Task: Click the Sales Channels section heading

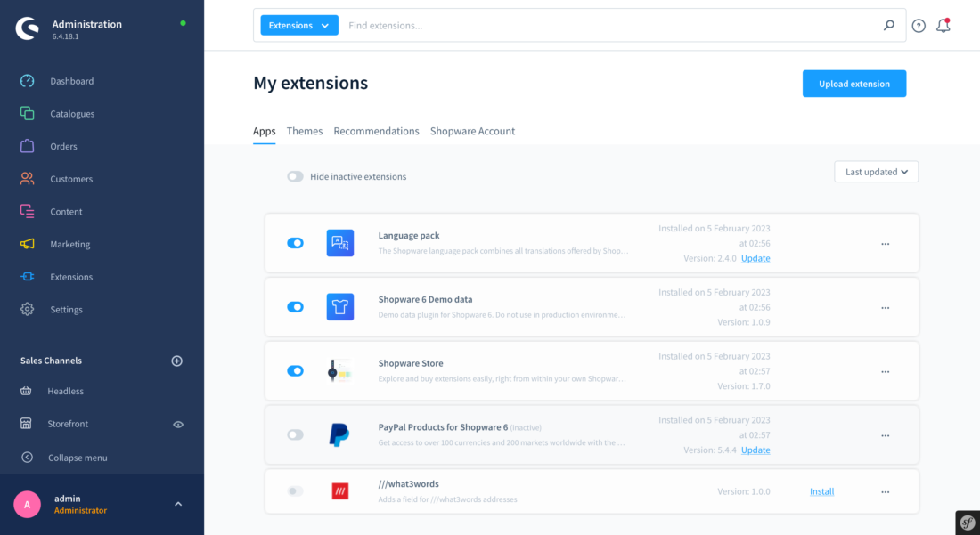Action: (x=51, y=361)
